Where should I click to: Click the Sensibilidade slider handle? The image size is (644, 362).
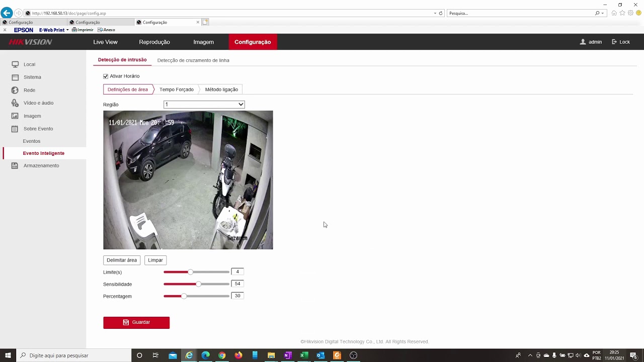point(199,284)
